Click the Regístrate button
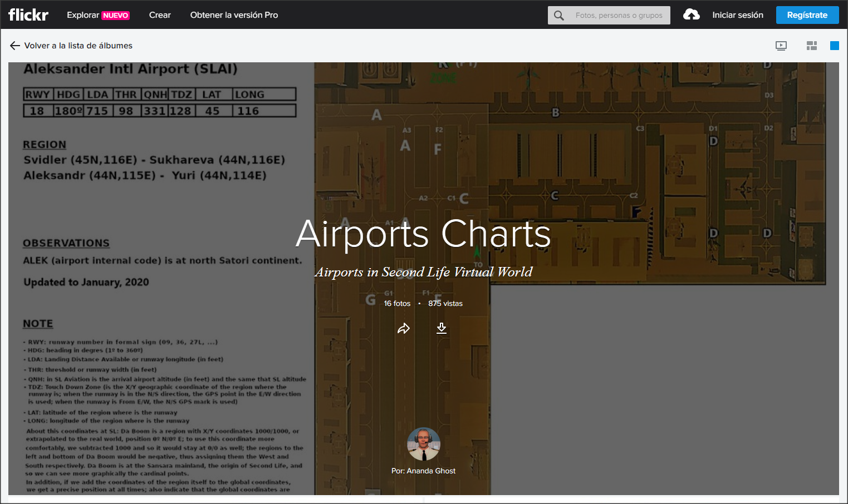The width and height of the screenshot is (848, 504). coord(807,15)
